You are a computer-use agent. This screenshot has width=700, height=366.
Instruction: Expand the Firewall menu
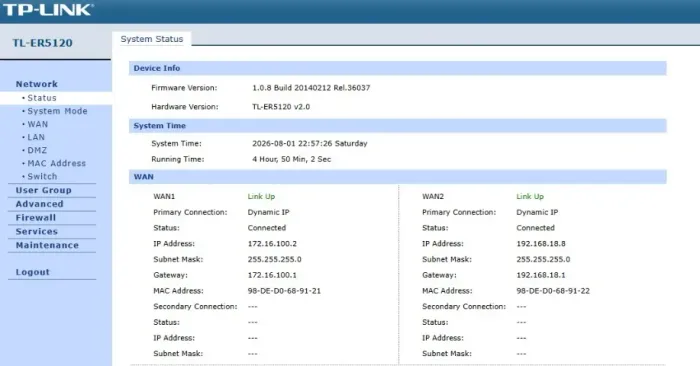tap(36, 218)
